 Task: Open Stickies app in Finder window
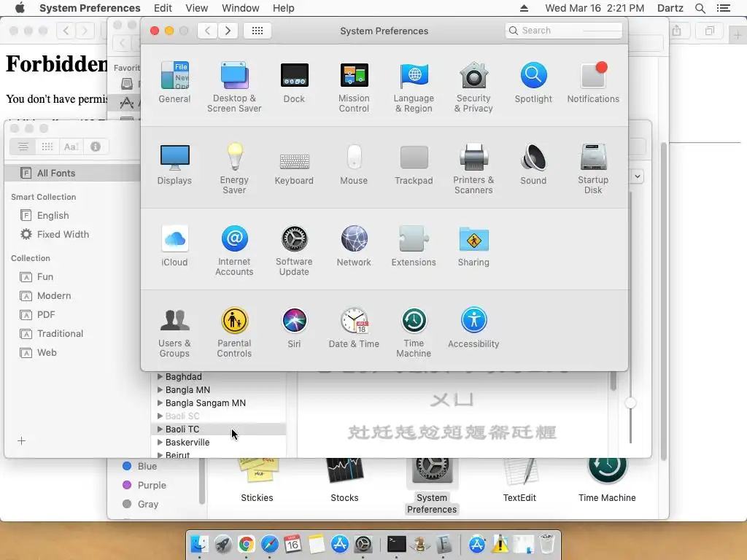pyautogui.click(x=257, y=480)
